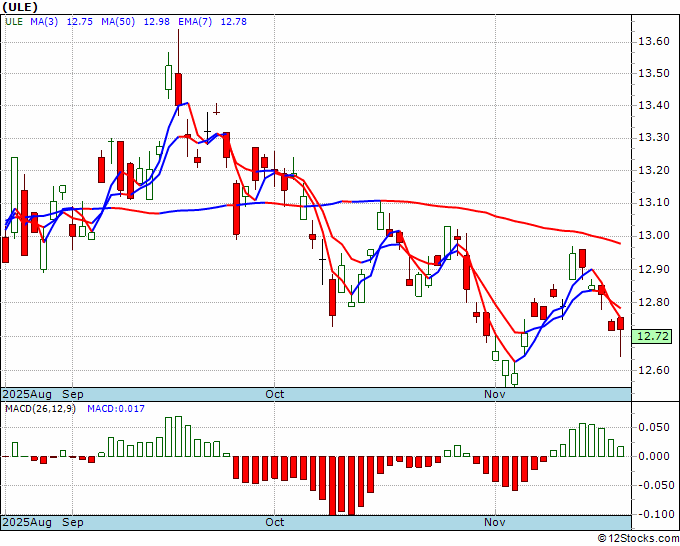Click the MA(50) legend label

pos(118,22)
